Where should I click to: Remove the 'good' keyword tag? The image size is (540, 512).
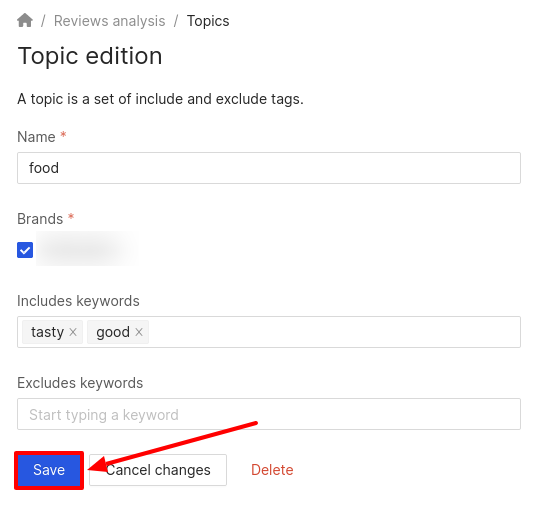[x=139, y=332]
